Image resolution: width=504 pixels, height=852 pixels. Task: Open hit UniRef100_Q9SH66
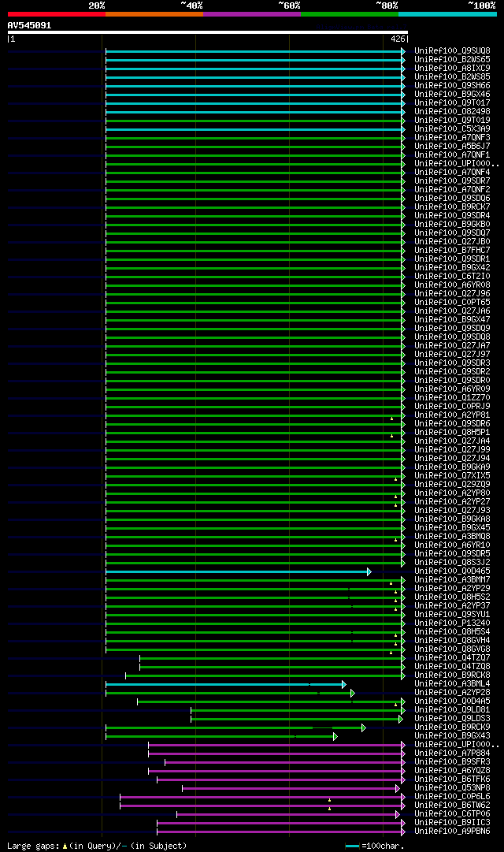point(452,86)
